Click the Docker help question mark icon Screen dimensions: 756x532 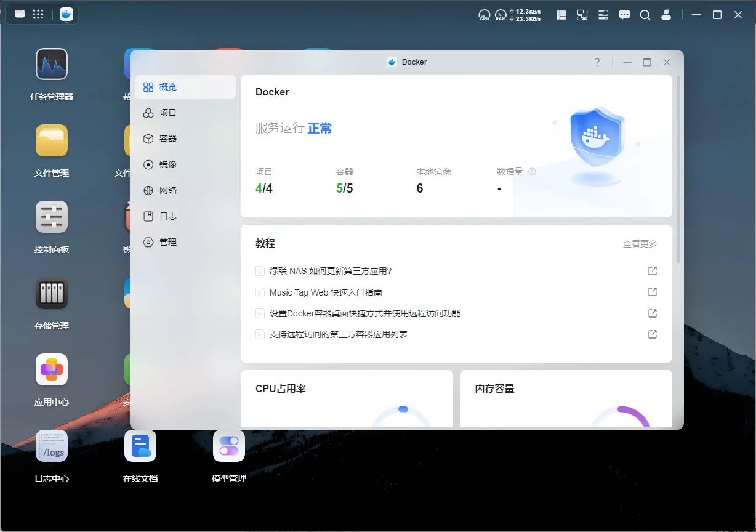point(597,62)
